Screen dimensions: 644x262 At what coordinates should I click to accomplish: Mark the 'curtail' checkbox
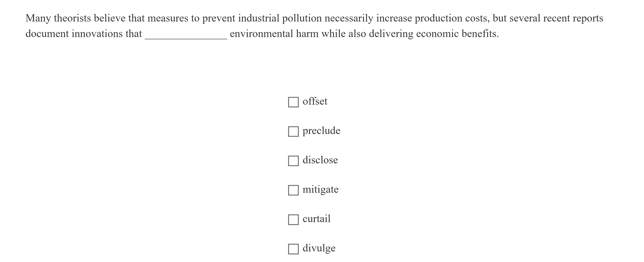point(293,219)
